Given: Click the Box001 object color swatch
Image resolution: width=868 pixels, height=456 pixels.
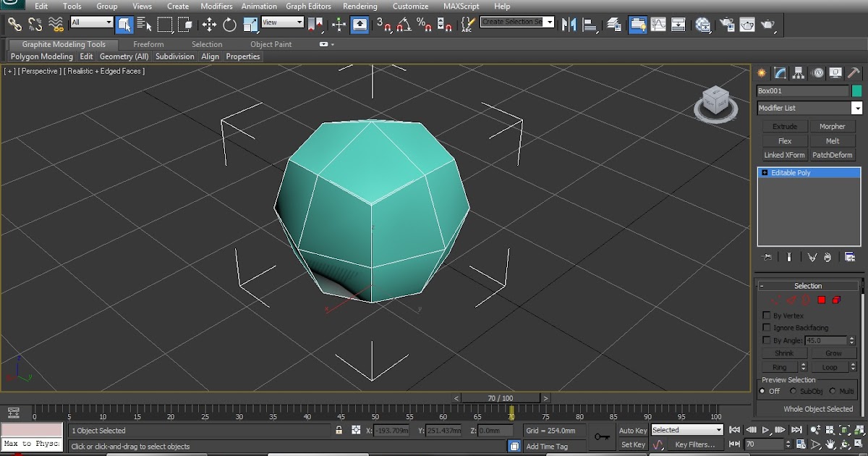Looking at the screenshot, I should 857,91.
